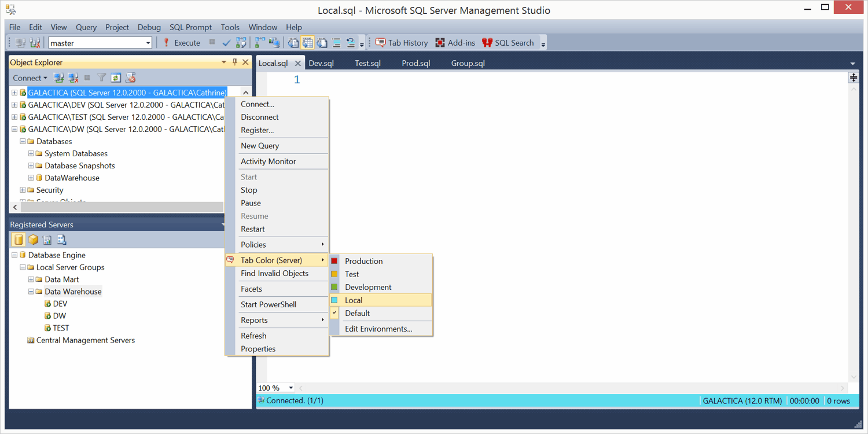The image size is (868, 434).
Task: Collapse the Data Warehouse server group
Action: (x=31, y=292)
